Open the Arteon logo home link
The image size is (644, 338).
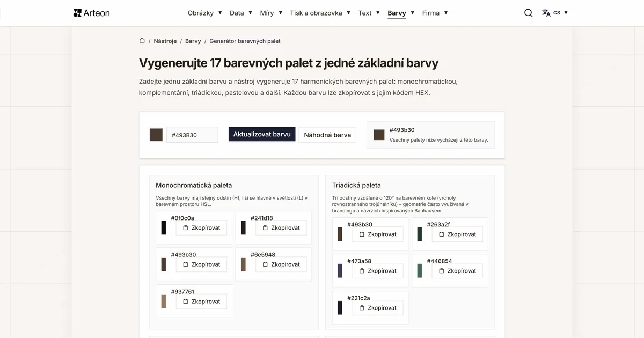91,13
